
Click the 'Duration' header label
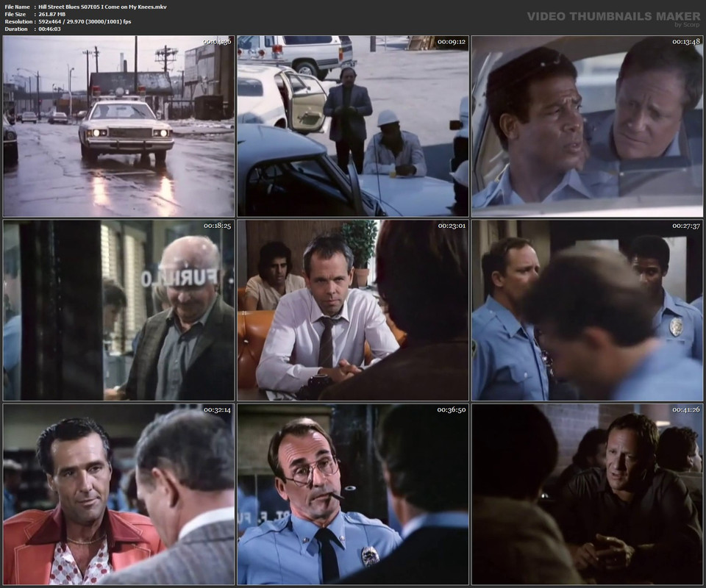click(x=16, y=29)
